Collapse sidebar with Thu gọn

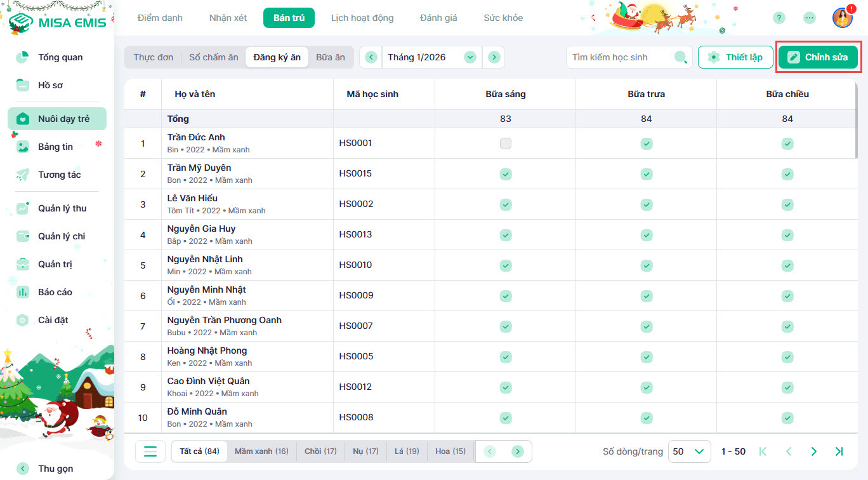point(56,469)
